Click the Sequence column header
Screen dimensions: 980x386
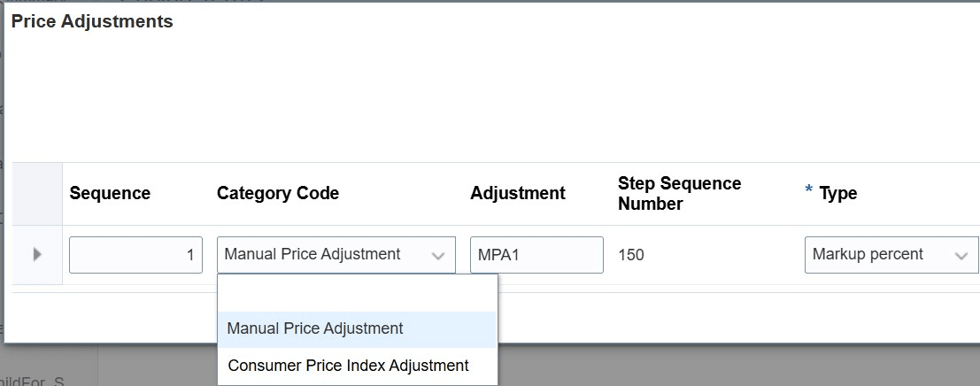tap(110, 193)
